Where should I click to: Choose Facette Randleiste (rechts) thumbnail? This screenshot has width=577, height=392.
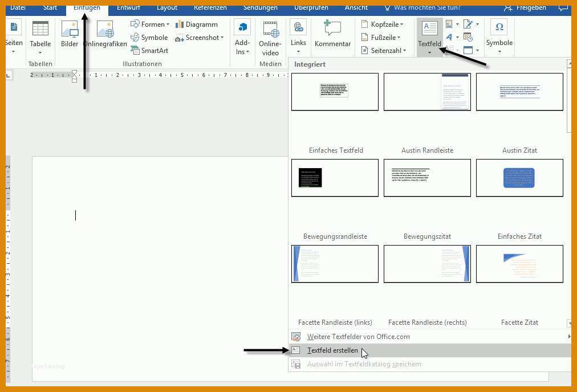[427, 264]
